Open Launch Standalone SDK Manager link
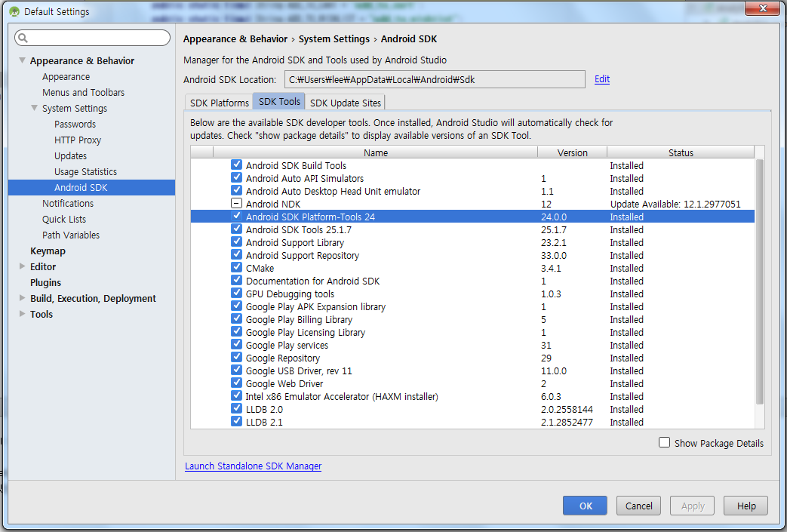This screenshot has height=532, width=787. click(253, 466)
